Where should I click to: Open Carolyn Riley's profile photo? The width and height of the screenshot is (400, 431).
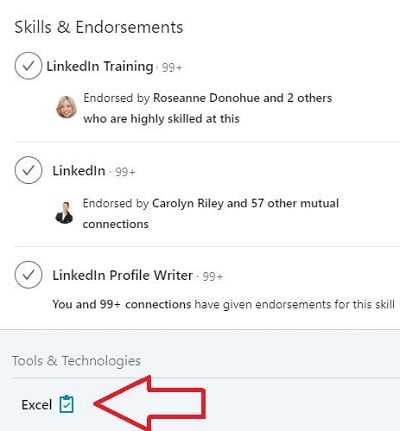click(x=64, y=212)
